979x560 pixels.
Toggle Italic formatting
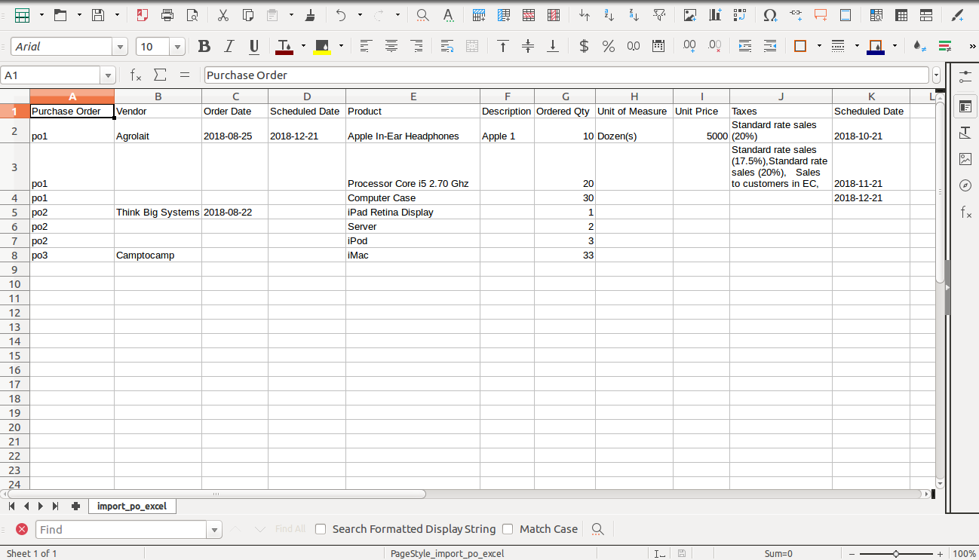click(x=229, y=47)
